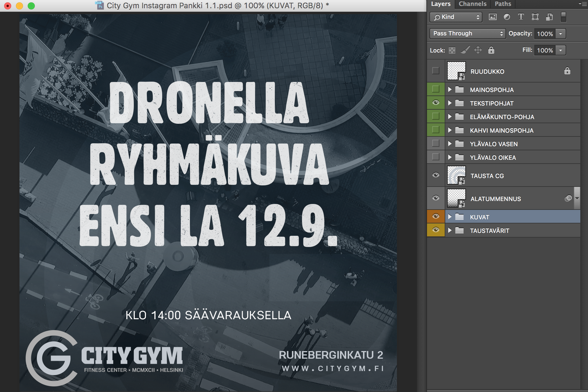Filter layers by adjustment layer icon
The image size is (588, 392).
[507, 17]
